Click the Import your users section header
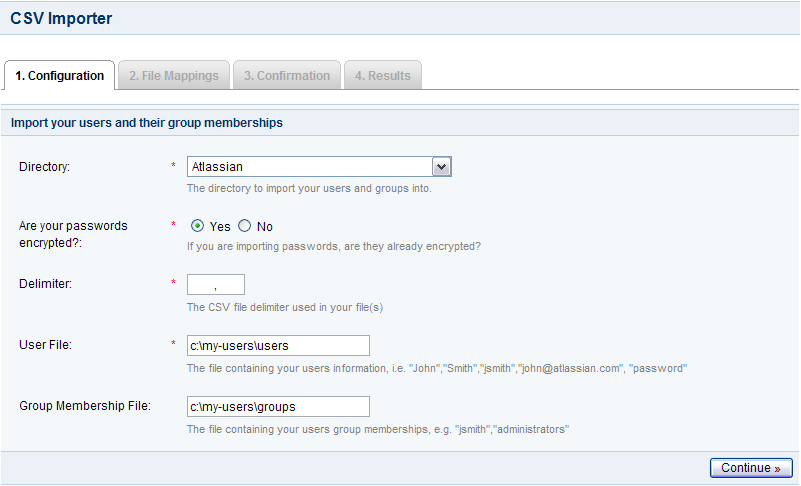The width and height of the screenshot is (801, 486). [x=147, y=123]
